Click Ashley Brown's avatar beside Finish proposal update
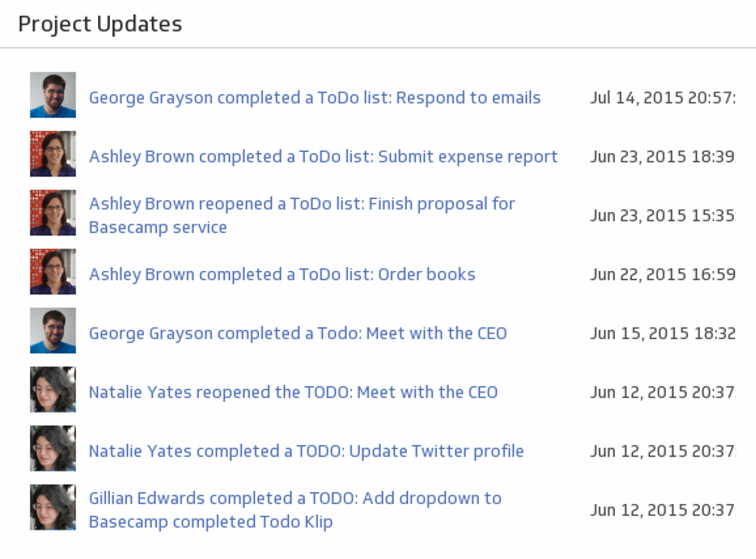Viewport: 756px width, 559px height. pos(53,213)
